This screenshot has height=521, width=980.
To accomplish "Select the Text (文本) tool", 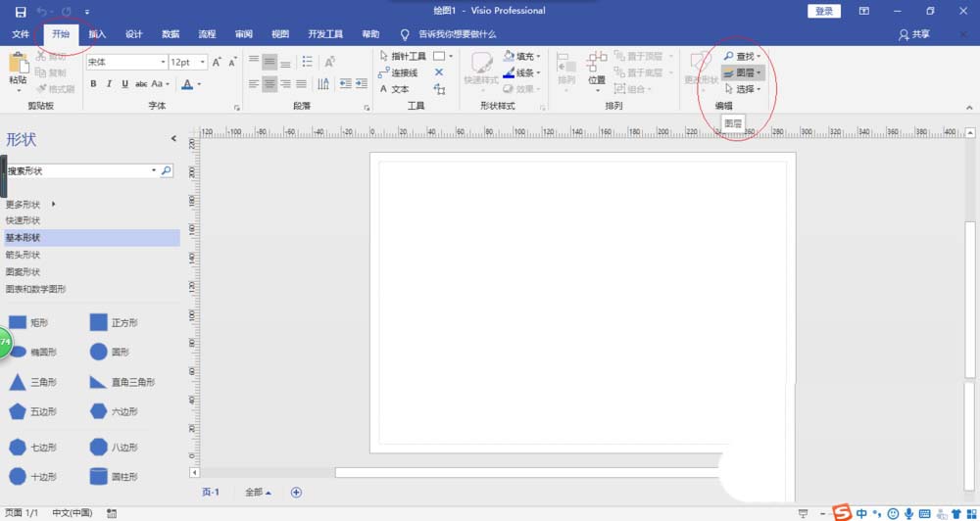I will 394,89.
